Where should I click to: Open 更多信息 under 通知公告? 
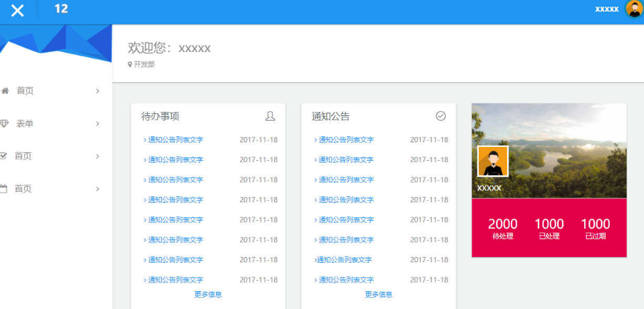click(x=379, y=295)
